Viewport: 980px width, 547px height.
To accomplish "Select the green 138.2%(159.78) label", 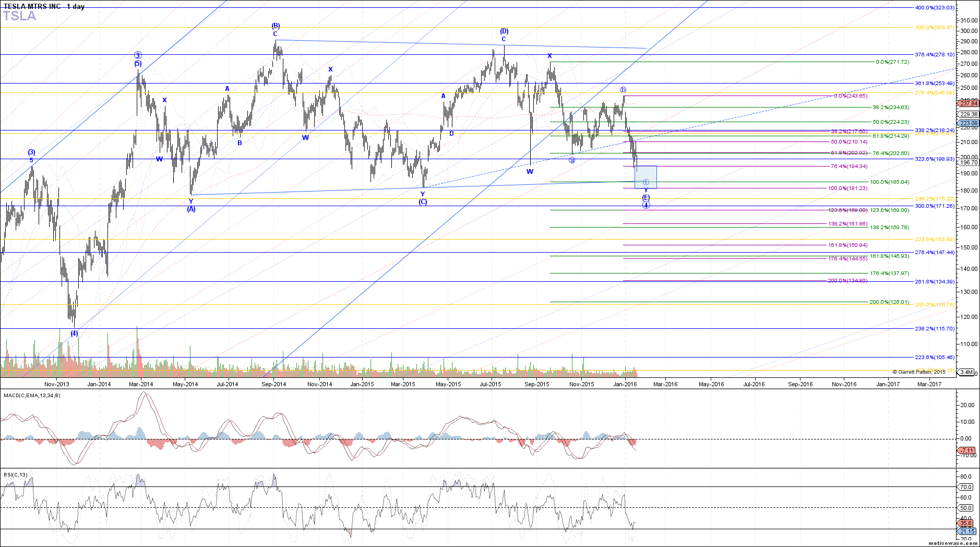I will (x=889, y=227).
